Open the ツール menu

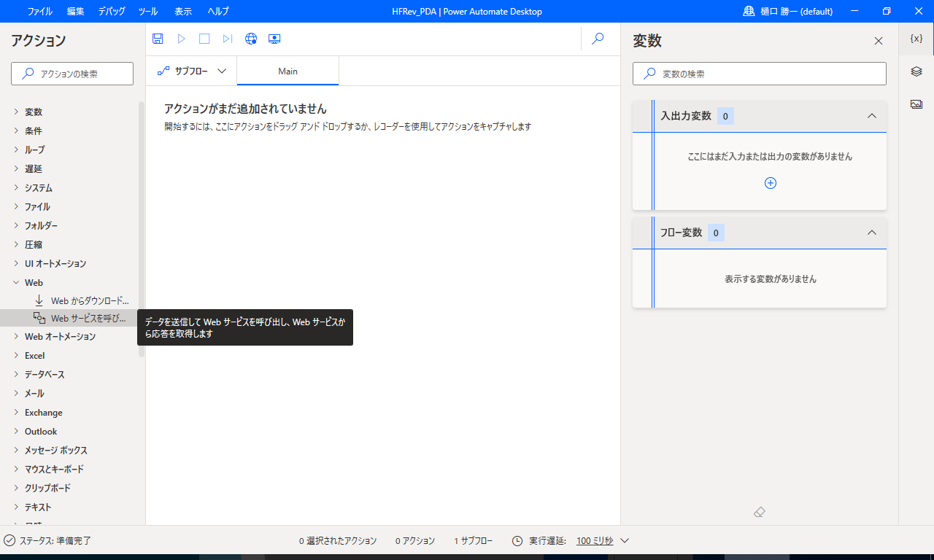pos(148,11)
